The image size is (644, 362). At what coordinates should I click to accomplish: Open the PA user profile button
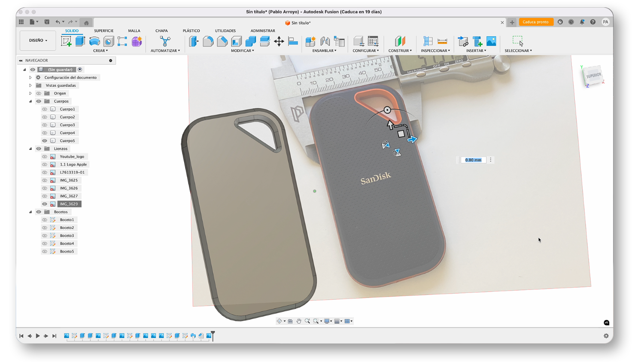[x=605, y=22]
